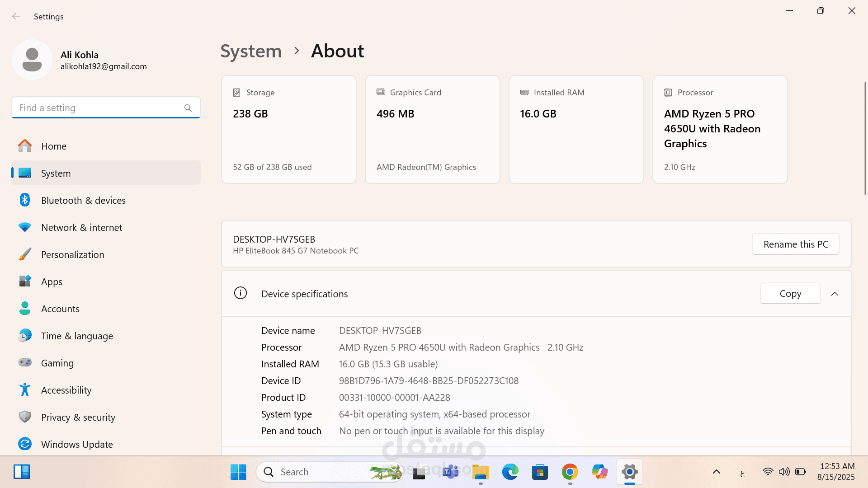
Task: Click the Wi-Fi tray icon
Action: coord(768,472)
